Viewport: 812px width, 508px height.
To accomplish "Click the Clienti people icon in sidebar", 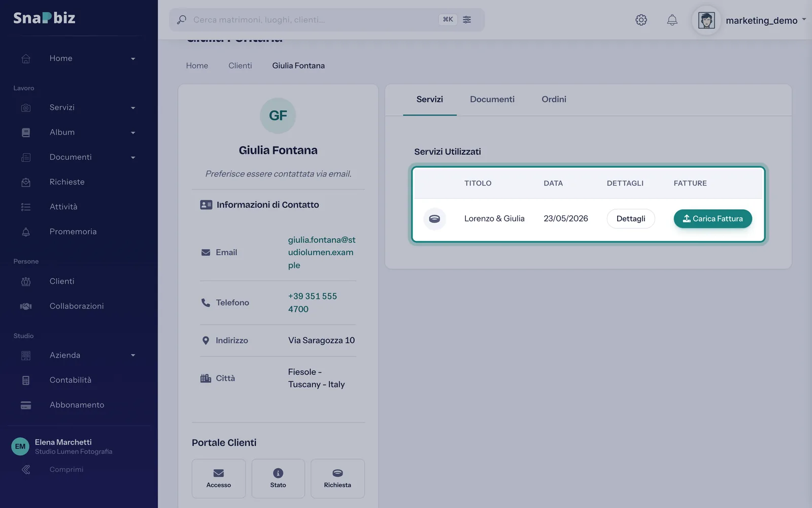I will 26,281.
